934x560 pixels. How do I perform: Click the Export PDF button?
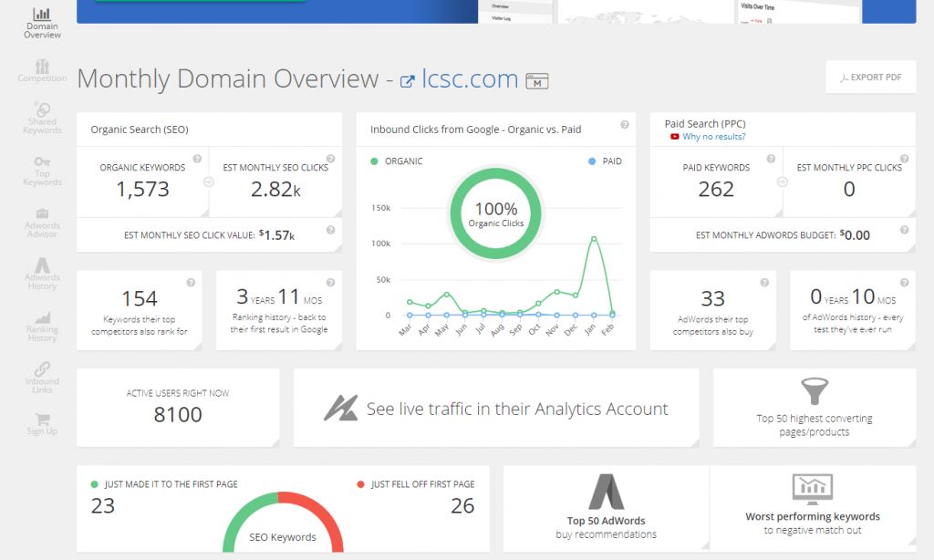869,78
